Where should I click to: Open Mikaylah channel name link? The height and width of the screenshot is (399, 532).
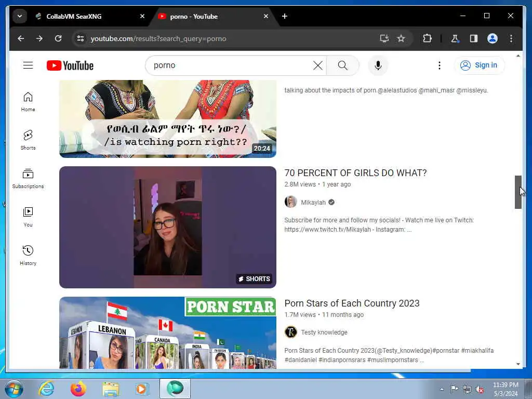[x=313, y=203]
